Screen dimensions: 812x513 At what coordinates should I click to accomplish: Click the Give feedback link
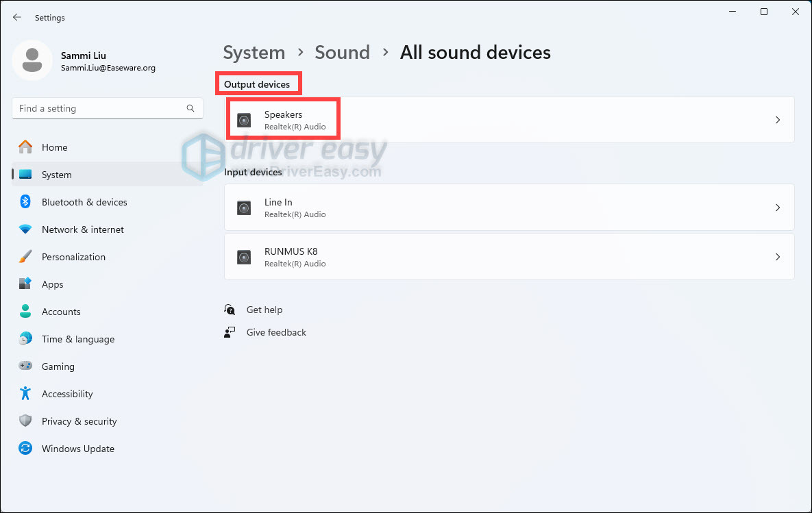click(276, 332)
